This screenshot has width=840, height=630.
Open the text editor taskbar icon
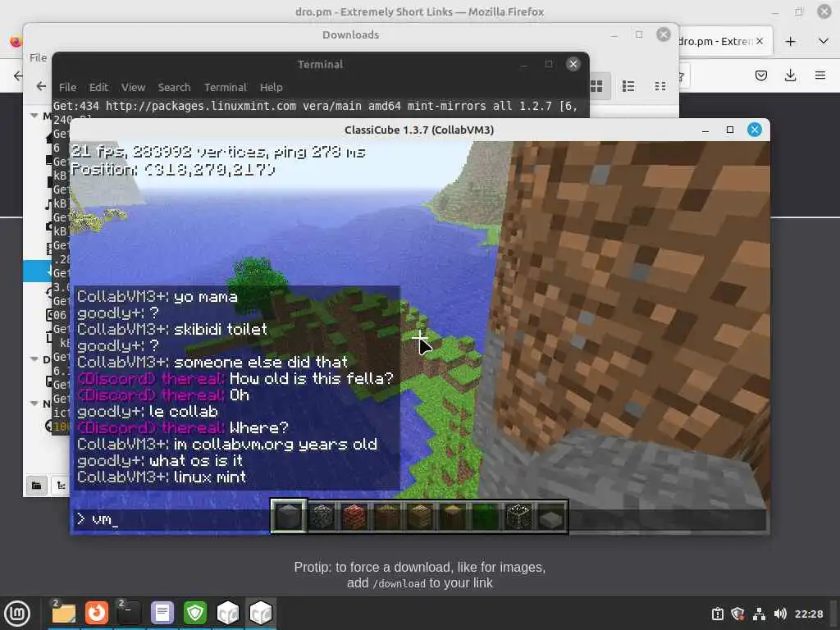162,613
